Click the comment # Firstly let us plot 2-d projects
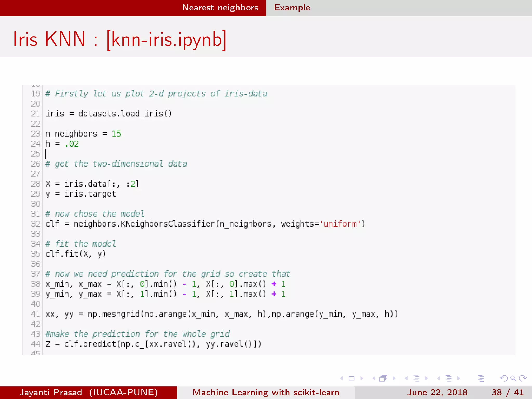 (156, 94)
